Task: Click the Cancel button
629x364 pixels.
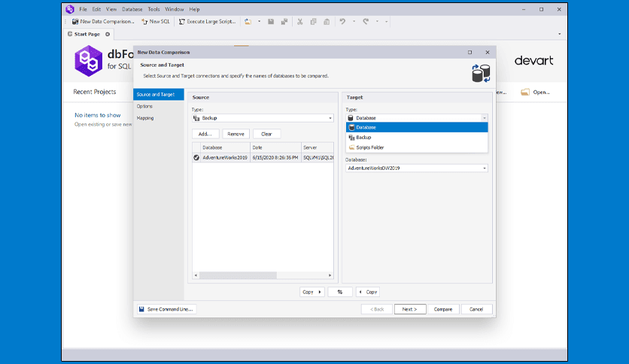Action: pos(476,310)
